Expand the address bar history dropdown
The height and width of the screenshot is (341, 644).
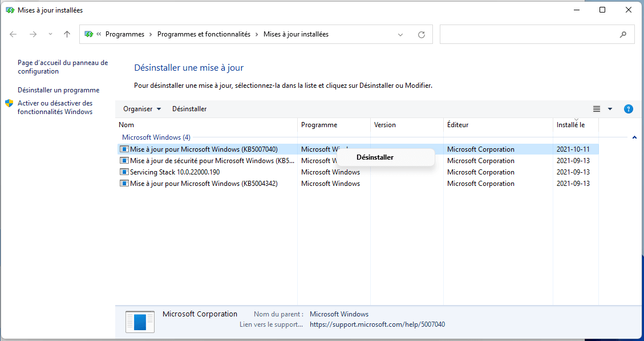pyautogui.click(x=400, y=35)
